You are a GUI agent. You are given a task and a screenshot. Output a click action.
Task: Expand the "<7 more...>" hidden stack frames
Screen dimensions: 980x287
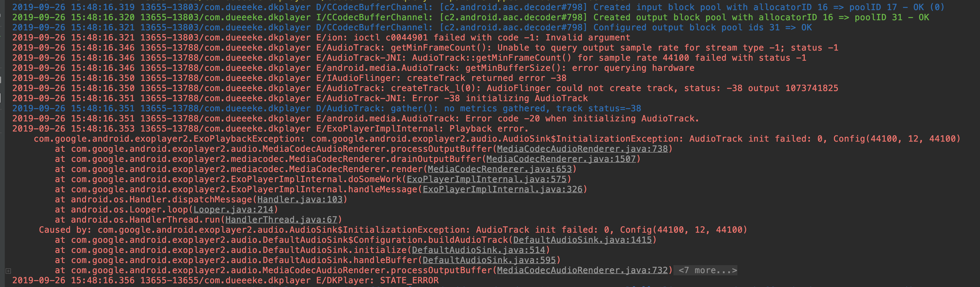click(x=706, y=270)
